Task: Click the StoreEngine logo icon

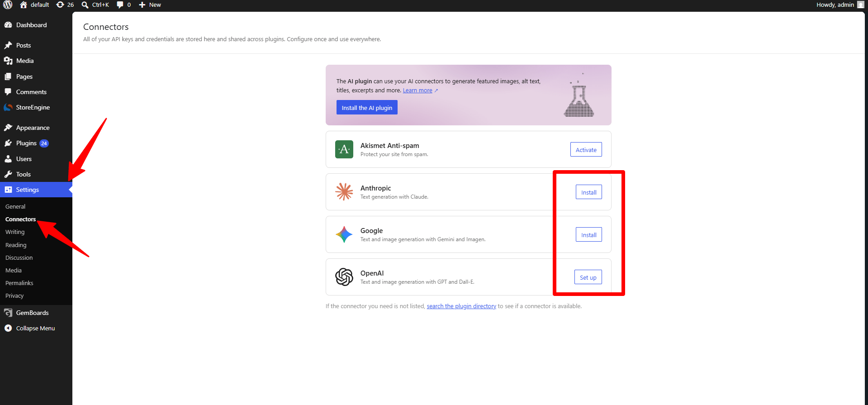Action: [x=8, y=107]
